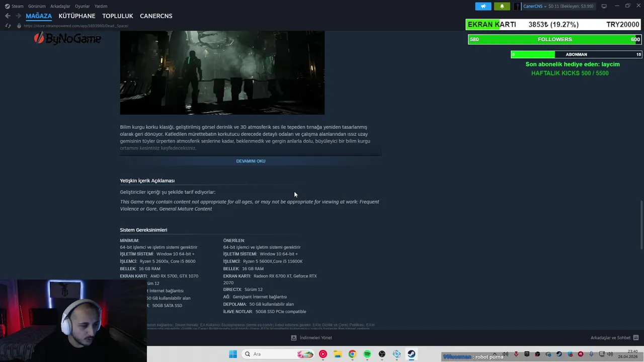Image resolution: width=644 pixels, height=362 pixels.
Task: Click 'Geliştiriciler içeriği şu şekilde tarif ediyorlar:' text
Action: coord(168,192)
